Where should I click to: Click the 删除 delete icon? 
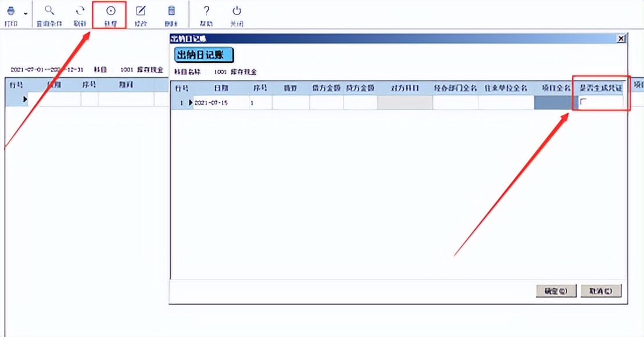pos(171,12)
